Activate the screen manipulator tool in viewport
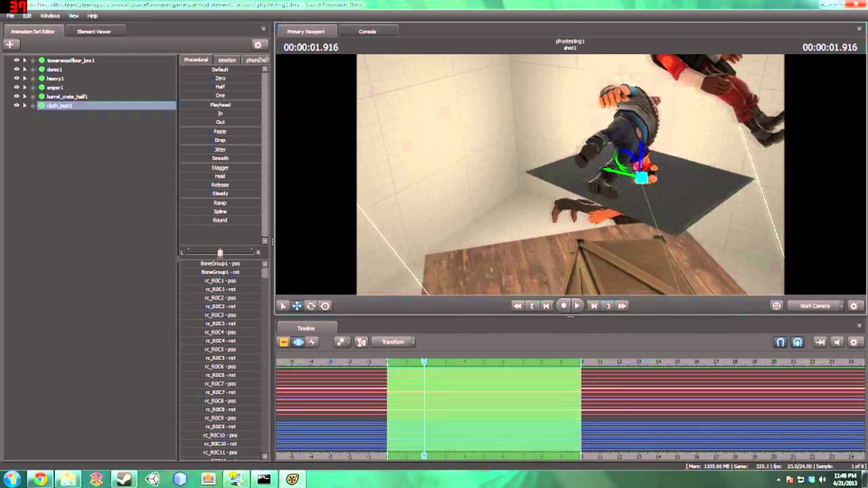Viewport: 868px width, 488px height. pyautogui.click(x=325, y=306)
